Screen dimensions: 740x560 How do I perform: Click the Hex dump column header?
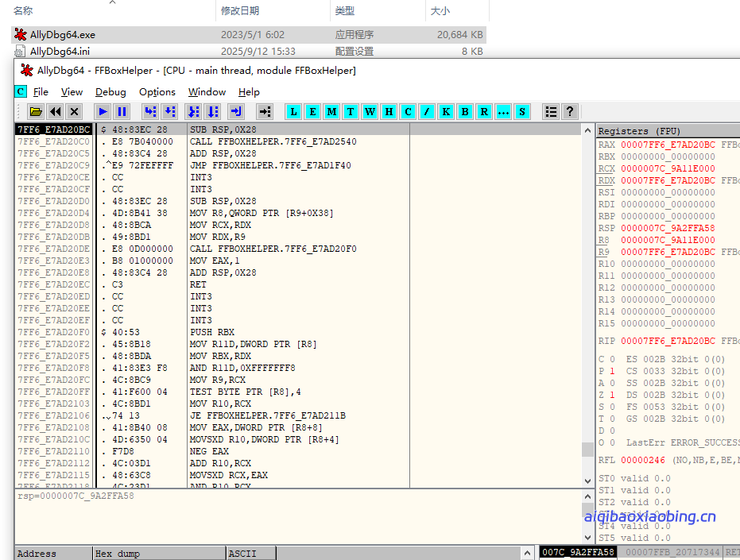[x=160, y=554]
